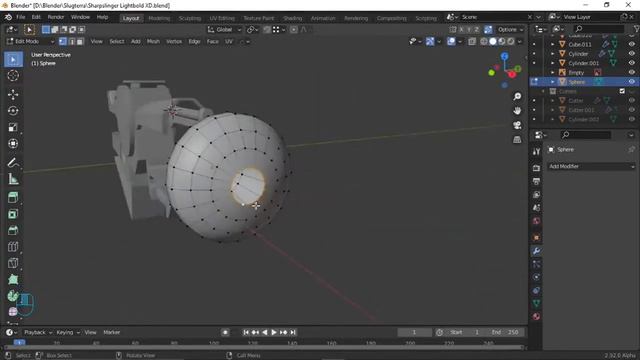Open the Output properties tab icon
This screenshot has height=360, width=640.
[536, 181]
